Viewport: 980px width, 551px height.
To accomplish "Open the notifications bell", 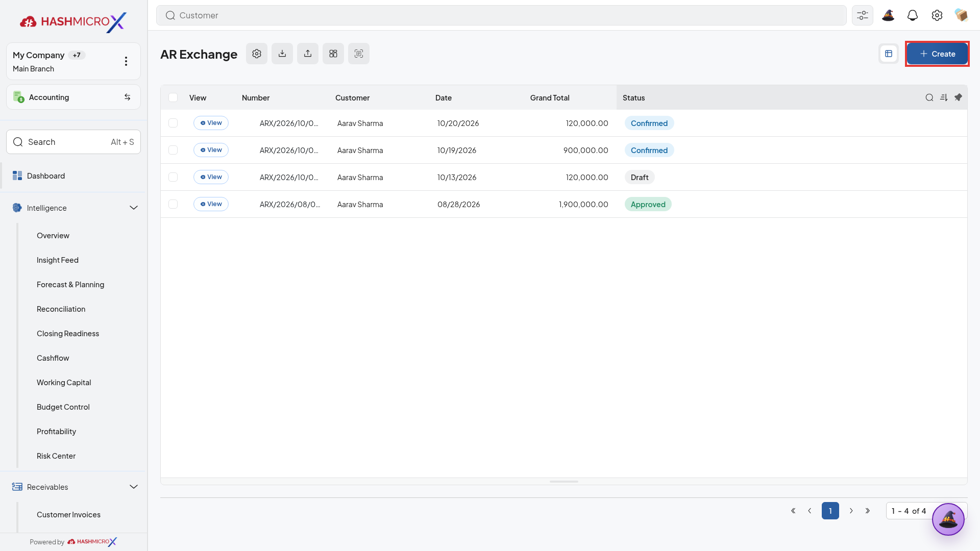I will click(913, 15).
